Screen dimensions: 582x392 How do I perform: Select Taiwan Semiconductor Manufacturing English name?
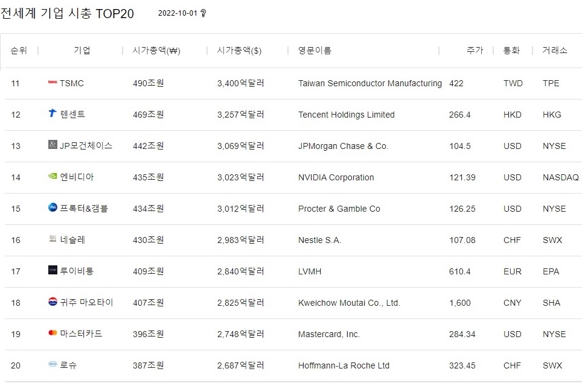pos(370,83)
